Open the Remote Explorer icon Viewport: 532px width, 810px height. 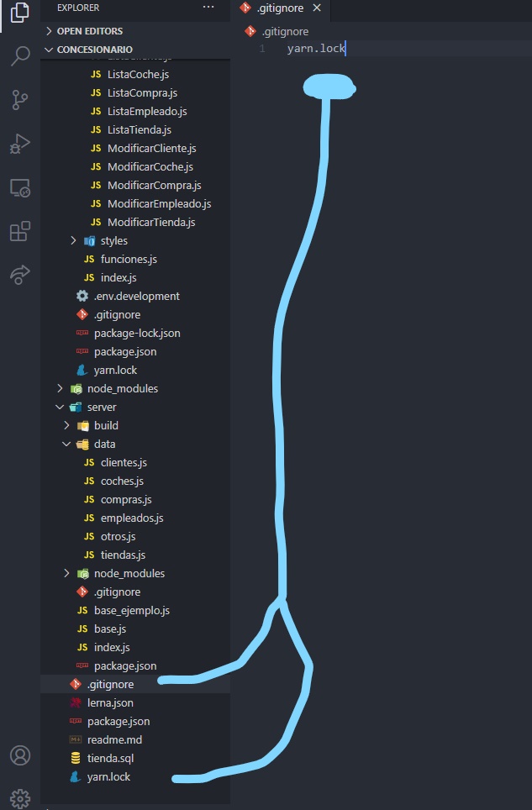coord(19,188)
